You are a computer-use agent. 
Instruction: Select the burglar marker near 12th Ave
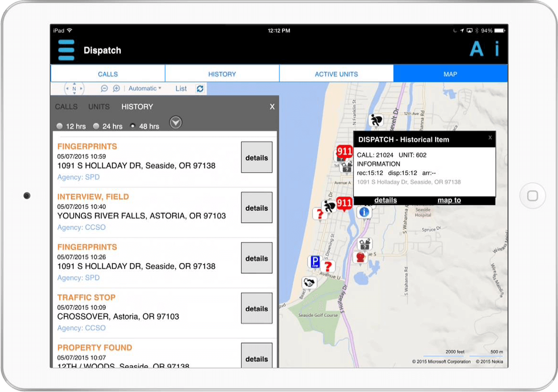point(376,120)
